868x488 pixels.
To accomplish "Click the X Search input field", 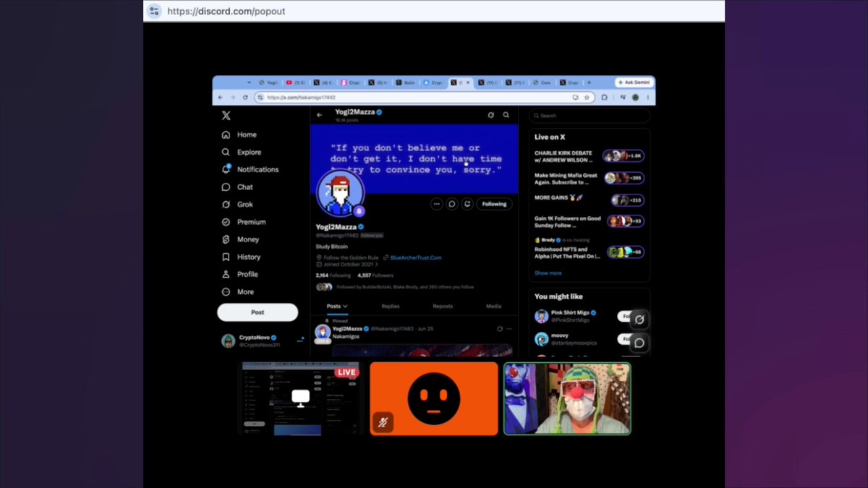I will pos(589,116).
